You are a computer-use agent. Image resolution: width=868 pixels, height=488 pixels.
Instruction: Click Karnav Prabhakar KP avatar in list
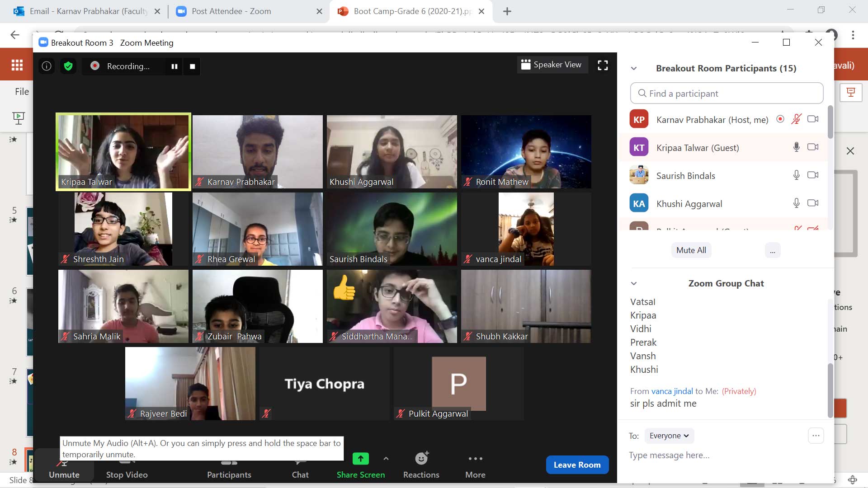tap(639, 119)
